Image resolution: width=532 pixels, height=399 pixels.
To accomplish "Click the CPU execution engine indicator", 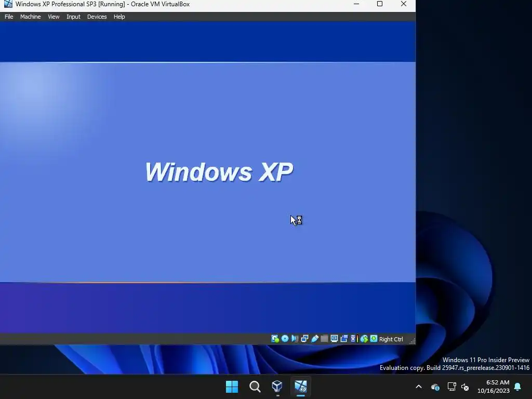I will 354,339.
